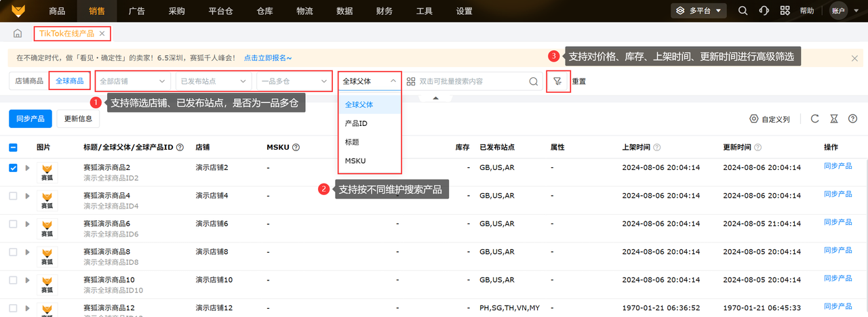Open thumbnail of 赛狐演示商品8
The height and width of the screenshot is (317, 868).
[x=47, y=257]
